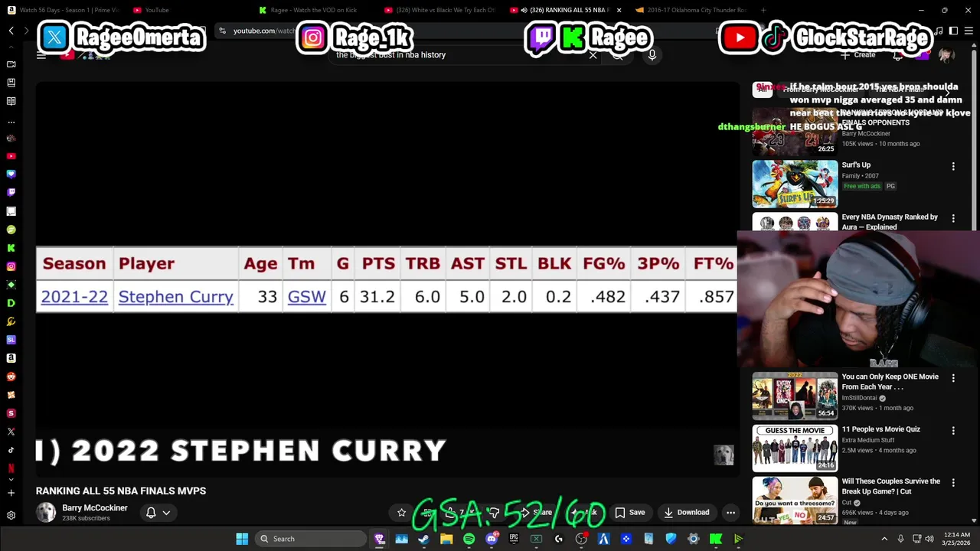
Task: Open notification options for Barry McCockiner subscription
Action: click(158, 513)
